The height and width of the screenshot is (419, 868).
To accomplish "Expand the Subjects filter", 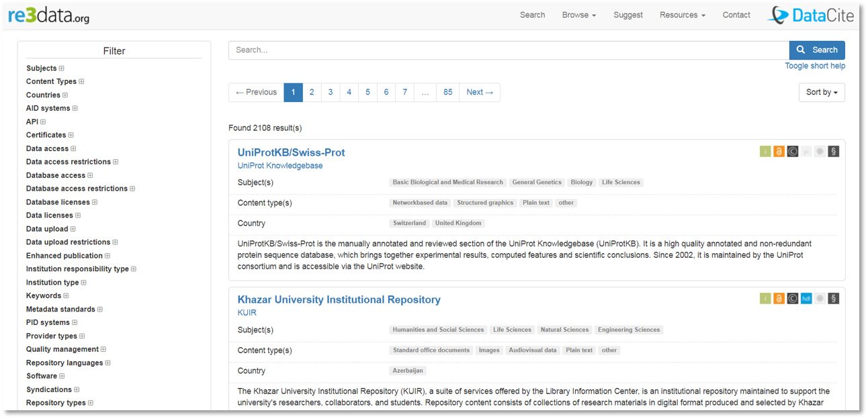I will coord(61,68).
